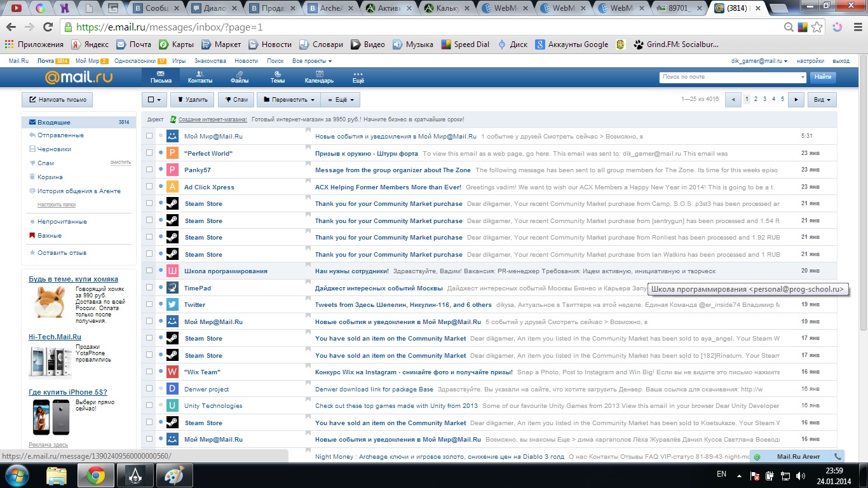Viewport: 868px width, 488px height.
Task: Click Perfect World sender avatar
Action: 172,153
